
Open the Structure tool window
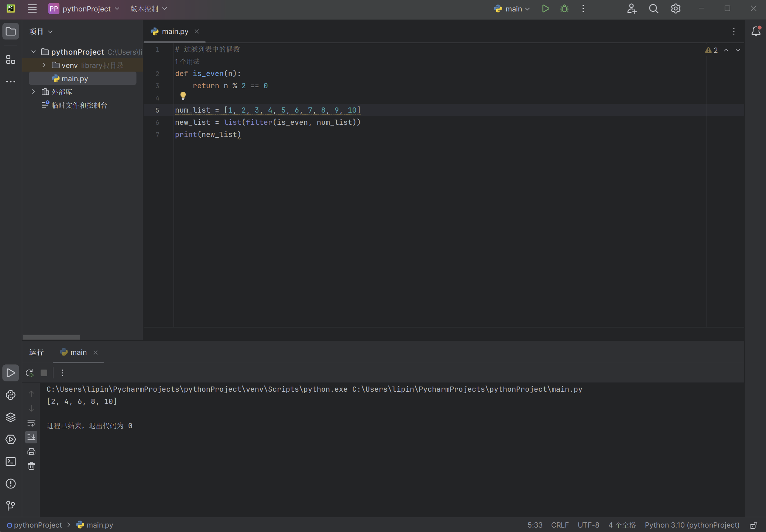click(x=11, y=59)
